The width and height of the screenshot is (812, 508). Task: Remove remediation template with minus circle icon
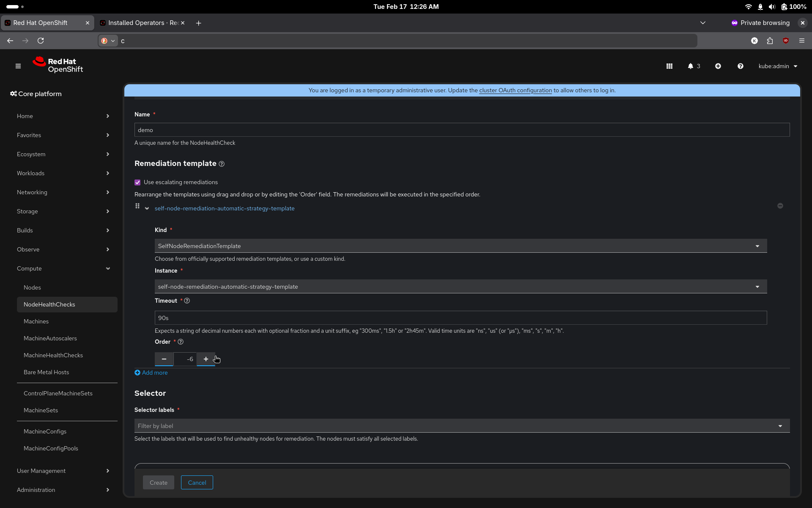coord(780,206)
